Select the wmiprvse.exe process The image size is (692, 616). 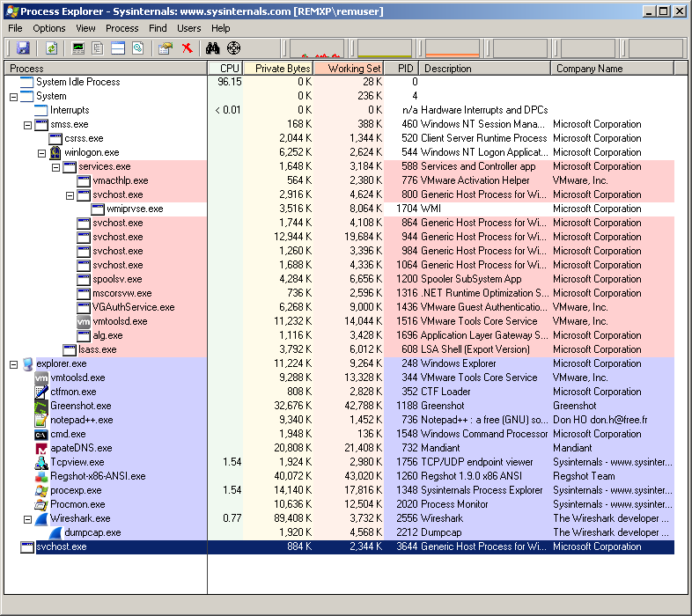135,209
